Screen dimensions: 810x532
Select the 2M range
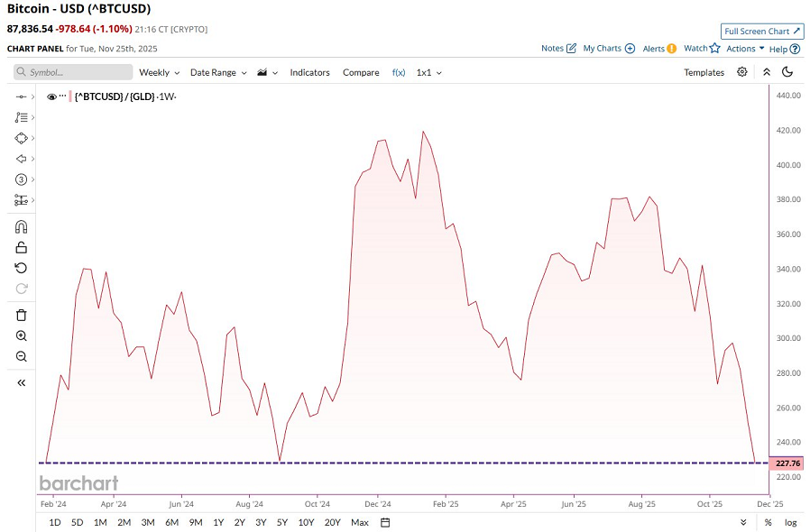point(124,522)
